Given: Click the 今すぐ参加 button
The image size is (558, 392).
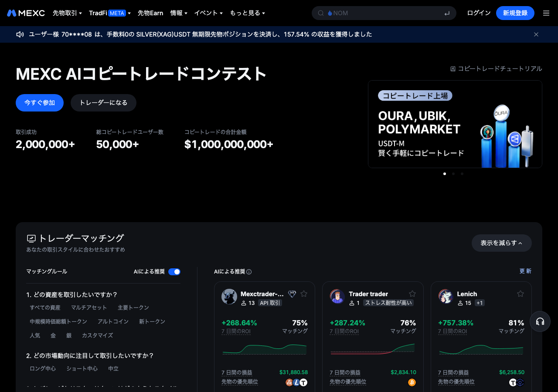Looking at the screenshot, I should 40,103.
